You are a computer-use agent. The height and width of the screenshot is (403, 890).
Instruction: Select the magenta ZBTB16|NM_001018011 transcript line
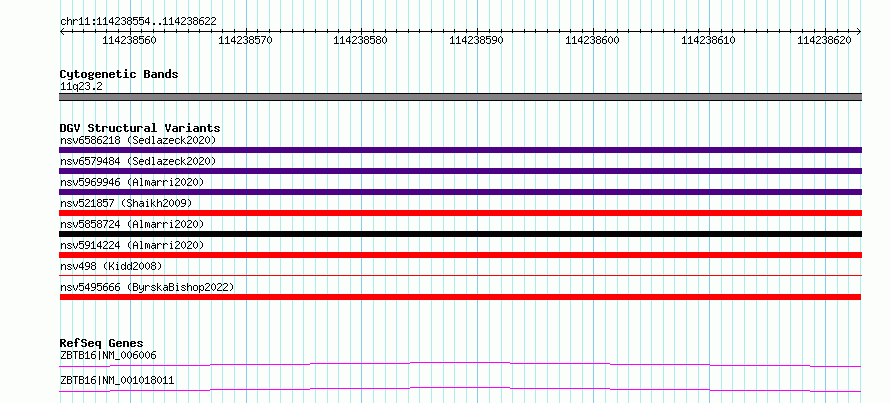460,389
